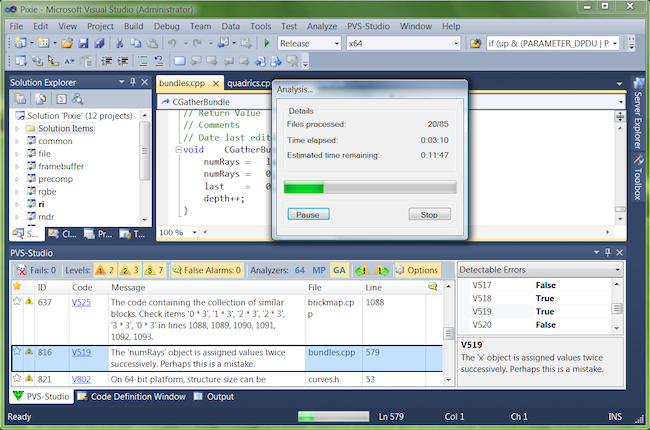The image size is (650, 430).
Task: Open the Detectable Errors dropdown
Action: click(x=617, y=270)
